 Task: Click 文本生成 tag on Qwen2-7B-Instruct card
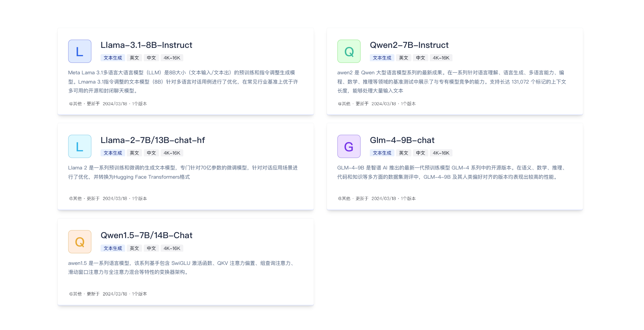[x=382, y=58]
